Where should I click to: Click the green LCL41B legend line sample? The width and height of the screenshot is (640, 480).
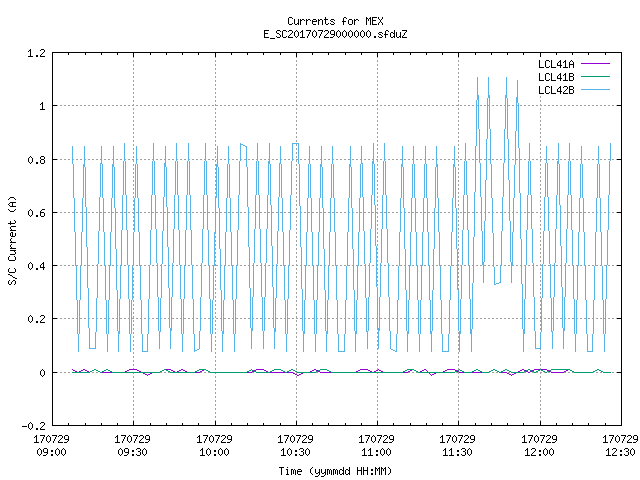coord(595,77)
